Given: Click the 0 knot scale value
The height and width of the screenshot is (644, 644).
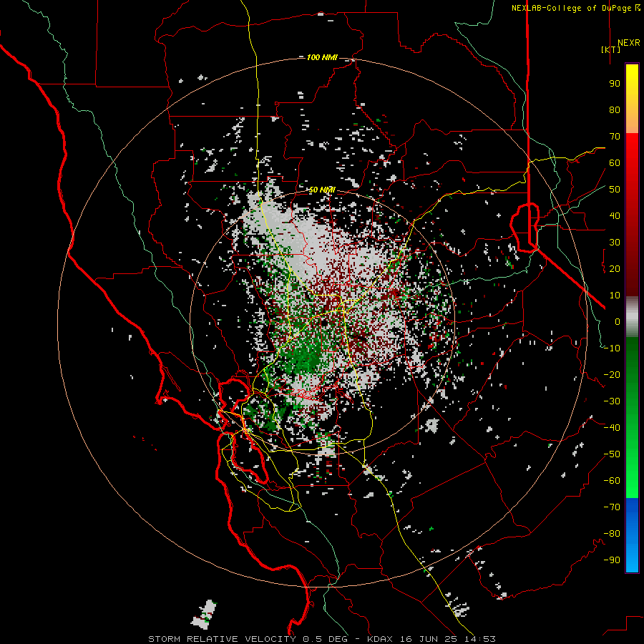Looking at the screenshot, I should coord(618,321).
